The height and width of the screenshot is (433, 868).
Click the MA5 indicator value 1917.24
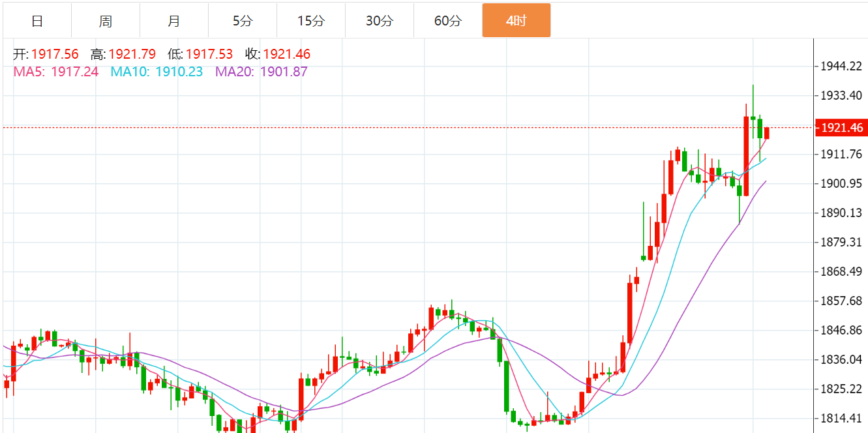tap(74, 72)
